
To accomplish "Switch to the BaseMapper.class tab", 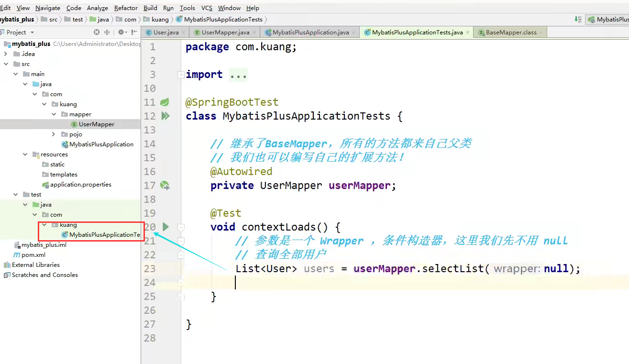I will pyautogui.click(x=511, y=33).
